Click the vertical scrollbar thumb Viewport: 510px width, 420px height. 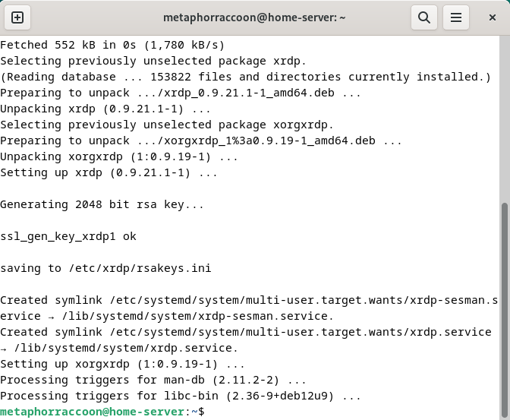(505, 310)
